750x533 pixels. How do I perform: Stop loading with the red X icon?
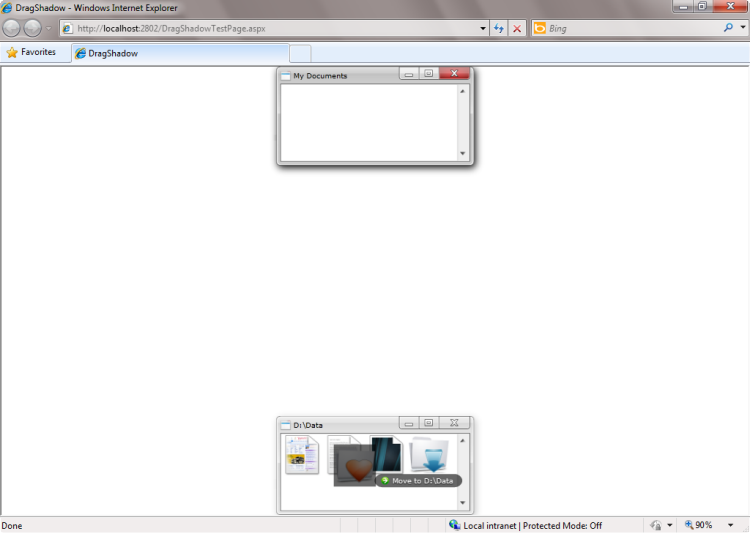517,29
